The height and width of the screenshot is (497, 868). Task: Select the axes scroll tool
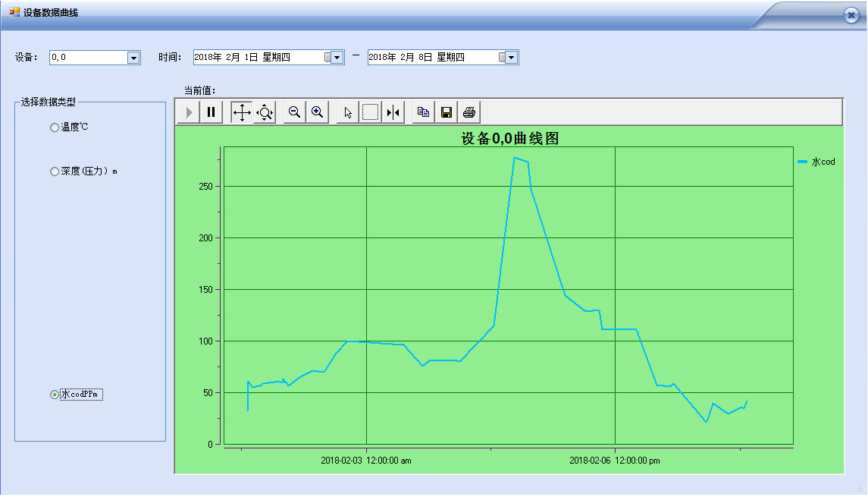[x=241, y=112]
